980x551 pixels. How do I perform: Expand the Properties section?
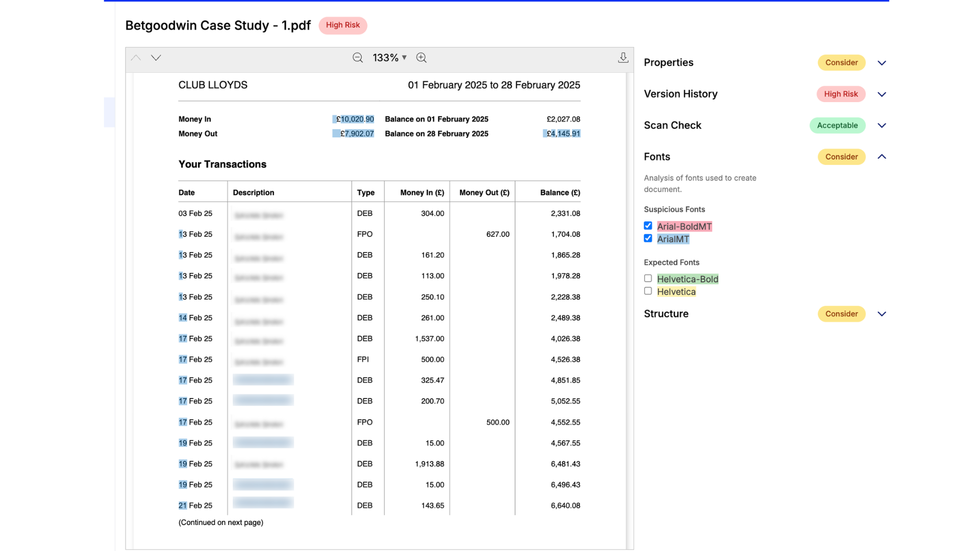point(881,63)
